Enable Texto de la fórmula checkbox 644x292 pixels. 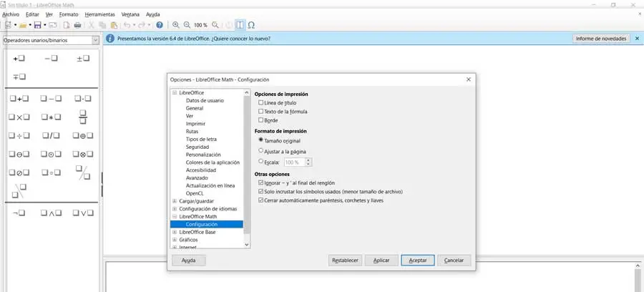pos(260,112)
